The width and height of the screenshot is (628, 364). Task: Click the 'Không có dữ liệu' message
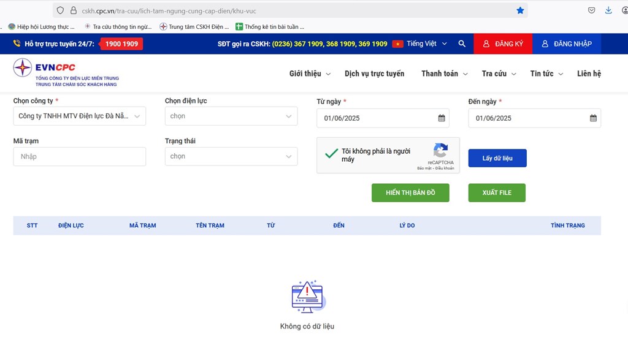point(307,327)
